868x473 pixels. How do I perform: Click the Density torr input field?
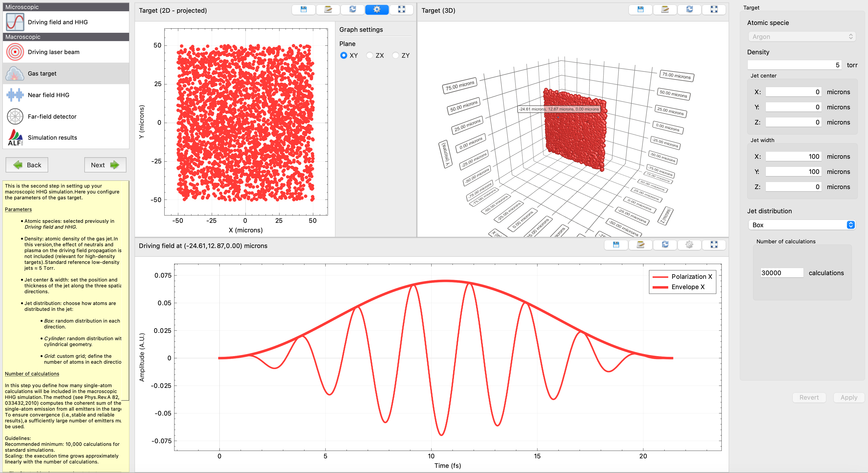794,65
